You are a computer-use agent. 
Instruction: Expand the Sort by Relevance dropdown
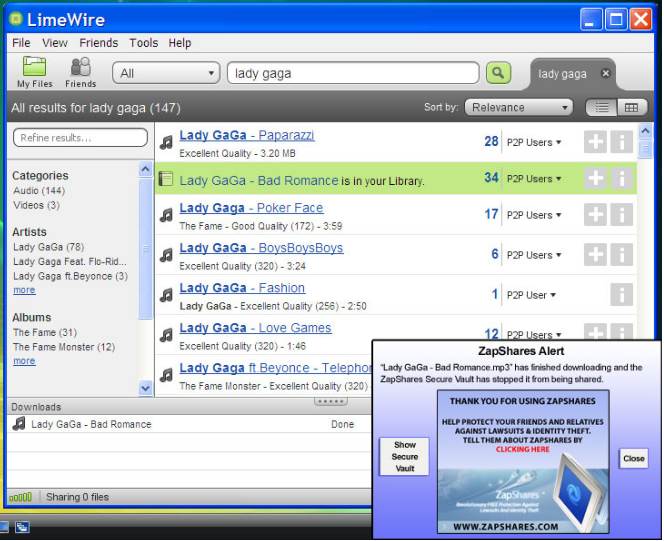518,107
